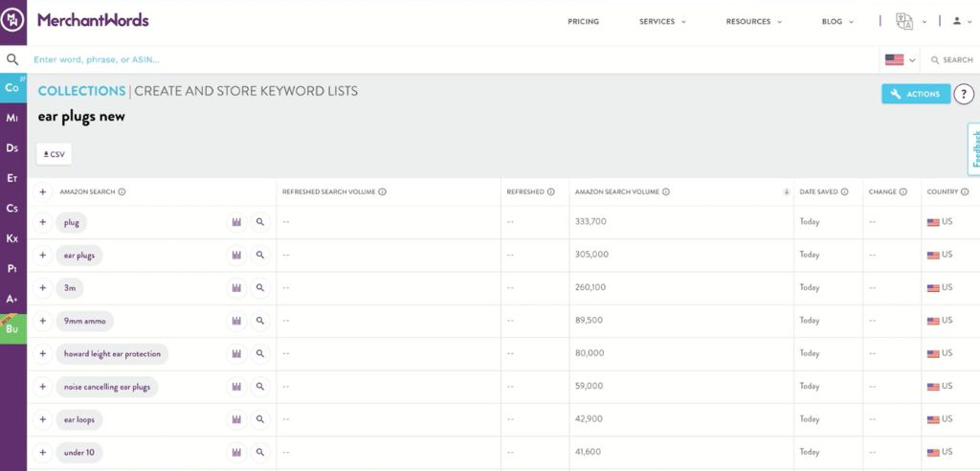This screenshot has height=471, width=980.
Task: Expand the Services dropdown menu
Action: (662, 21)
